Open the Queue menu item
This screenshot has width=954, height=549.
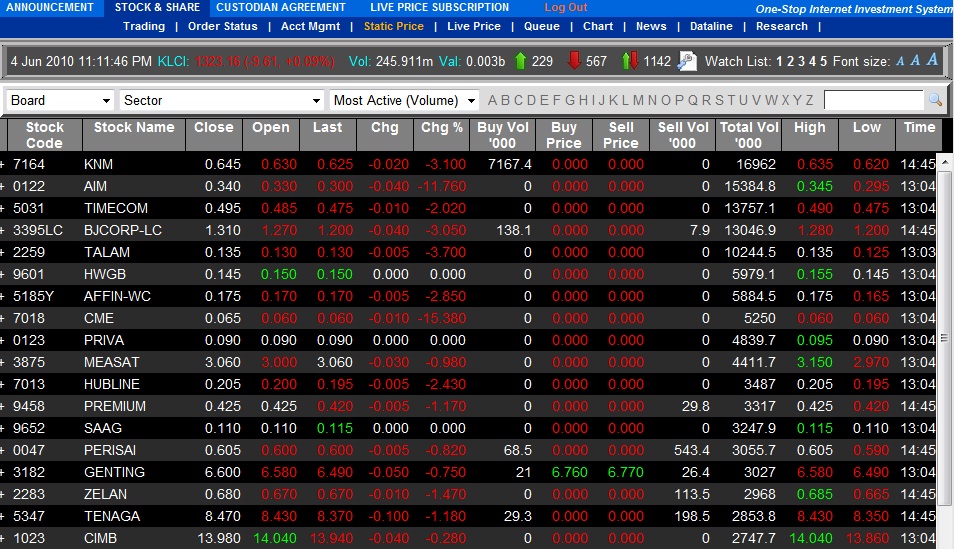(x=541, y=26)
